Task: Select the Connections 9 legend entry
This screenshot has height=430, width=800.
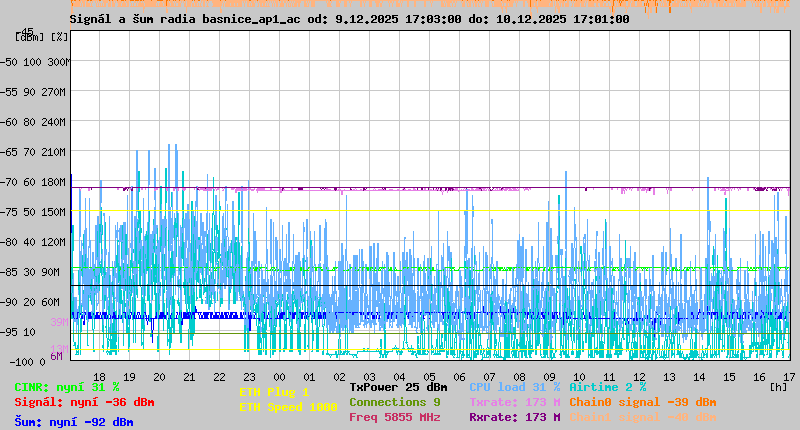Action: click(394, 402)
